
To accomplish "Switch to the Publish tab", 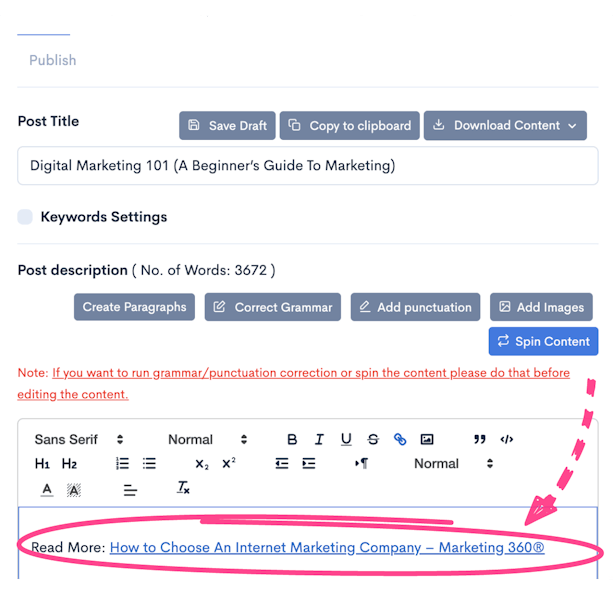I will coord(52,60).
